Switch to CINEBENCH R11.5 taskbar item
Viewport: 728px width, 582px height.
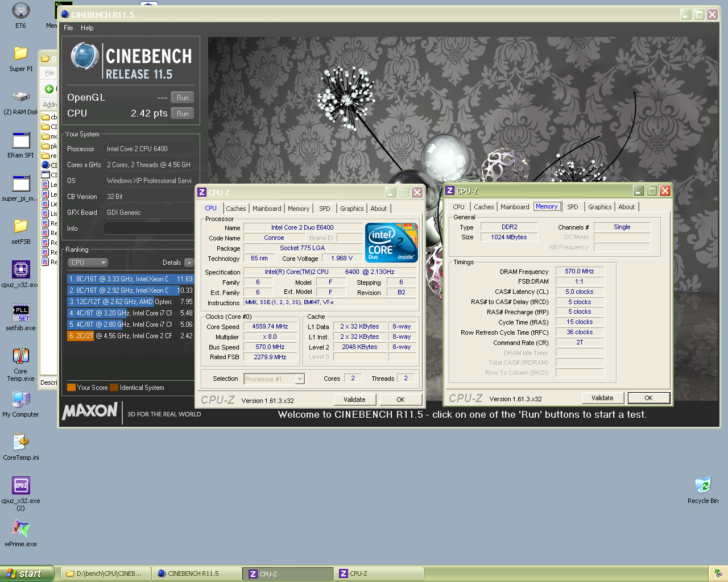pos(196,573)
